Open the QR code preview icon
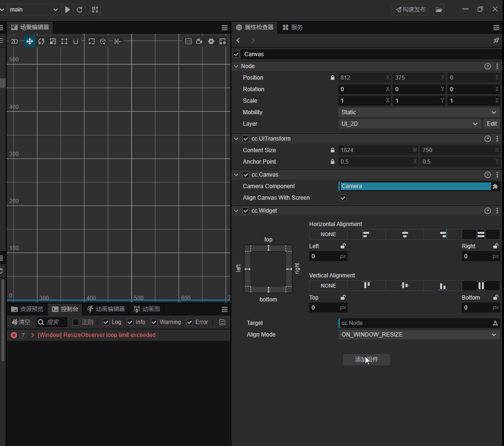The width and height of the screenshot is (504, 446). (x=95, y=9)
